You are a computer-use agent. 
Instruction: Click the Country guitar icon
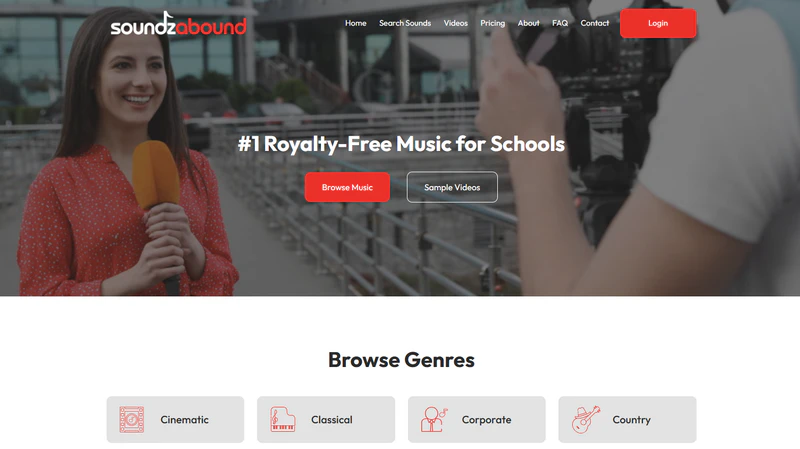point(586,419)
